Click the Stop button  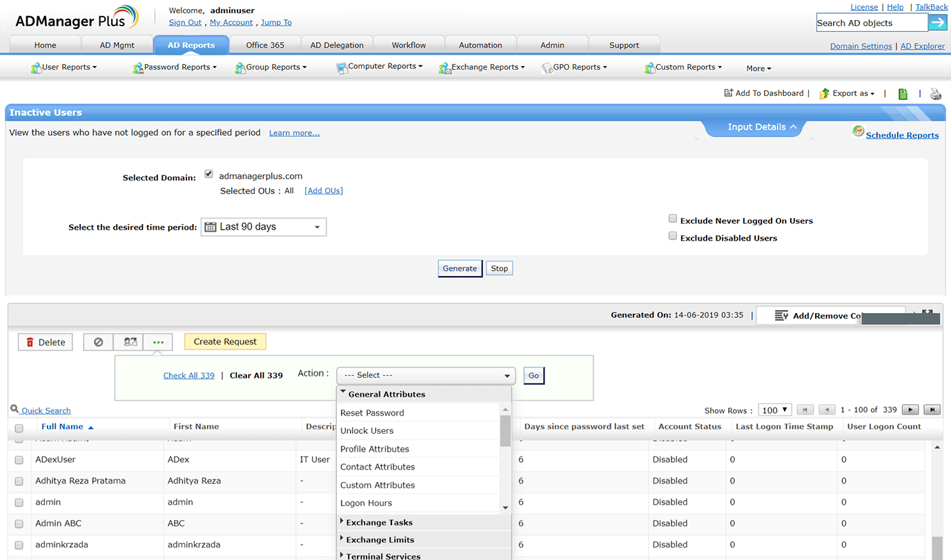pos(500,269)
